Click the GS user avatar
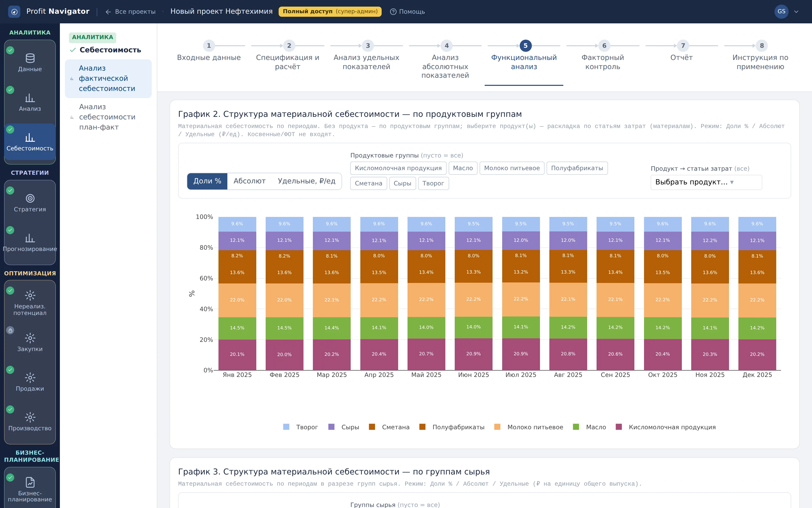This screenshot has width=812, height=508. pyautogui.click(x=781, y=11)
